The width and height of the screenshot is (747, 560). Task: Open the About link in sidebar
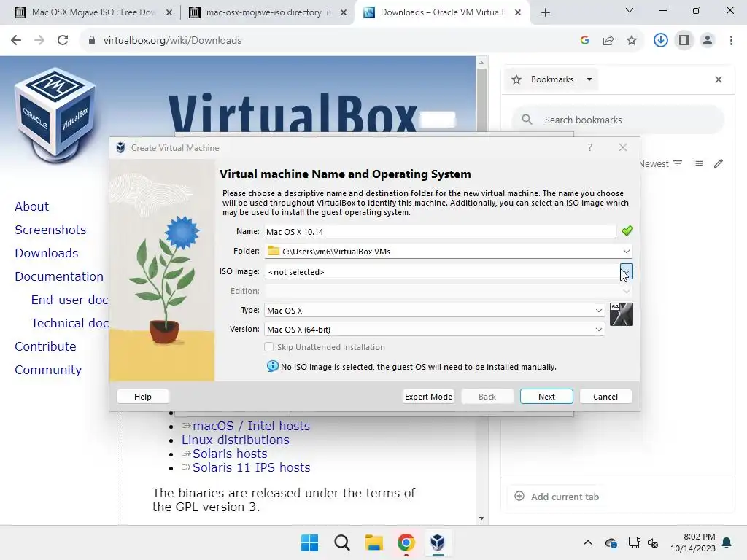32,206
